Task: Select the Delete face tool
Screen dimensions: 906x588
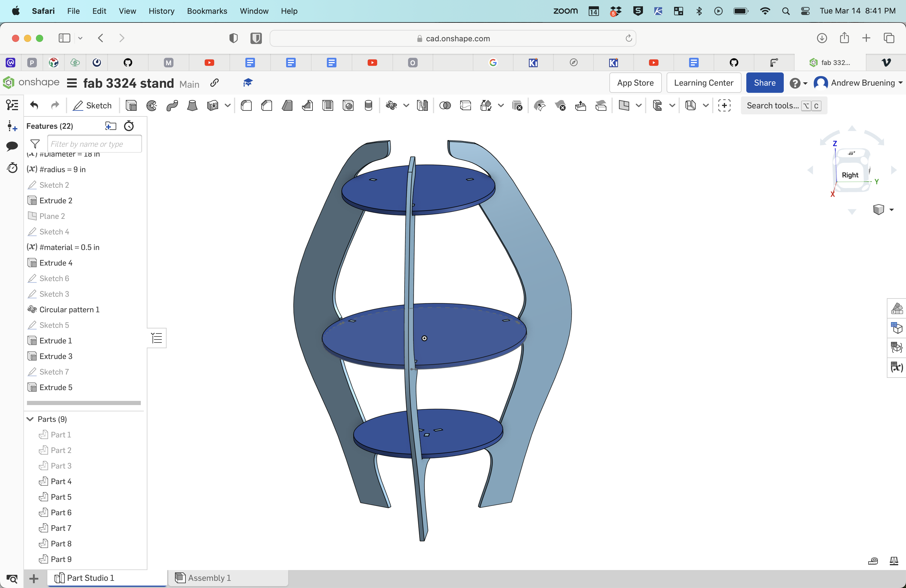Action: pos(560,105)
